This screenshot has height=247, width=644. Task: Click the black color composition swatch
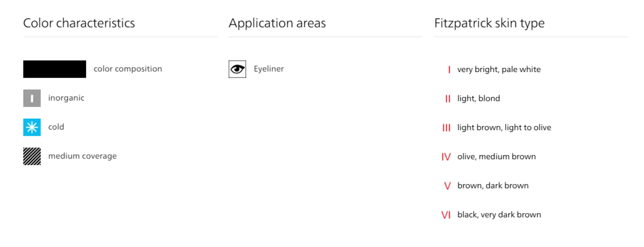[x=55, y=69]
